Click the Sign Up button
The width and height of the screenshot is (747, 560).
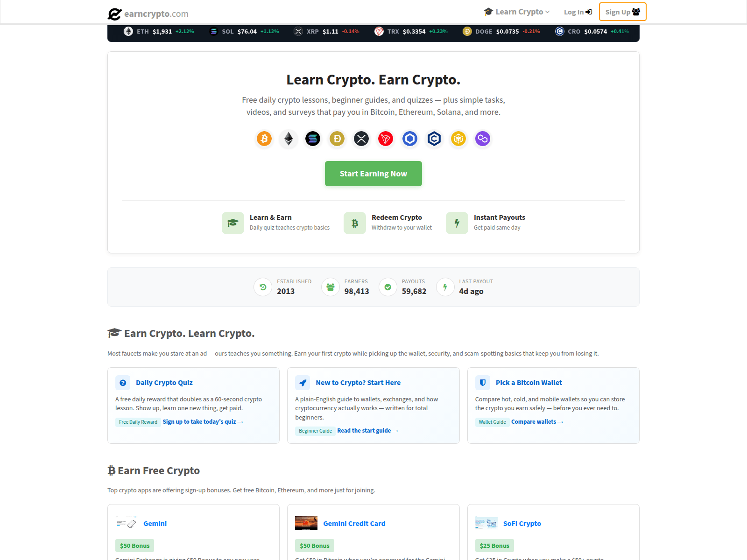pos(623,12)
